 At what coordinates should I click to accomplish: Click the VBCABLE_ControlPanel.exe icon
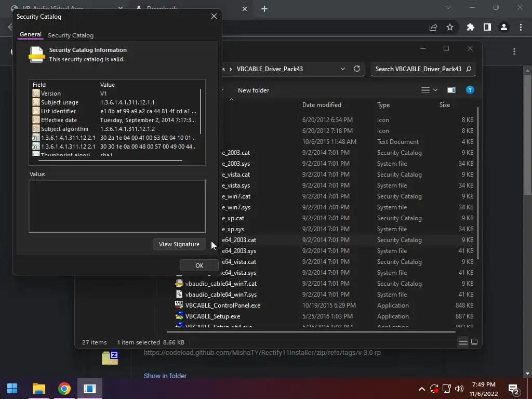pos(179,305)
